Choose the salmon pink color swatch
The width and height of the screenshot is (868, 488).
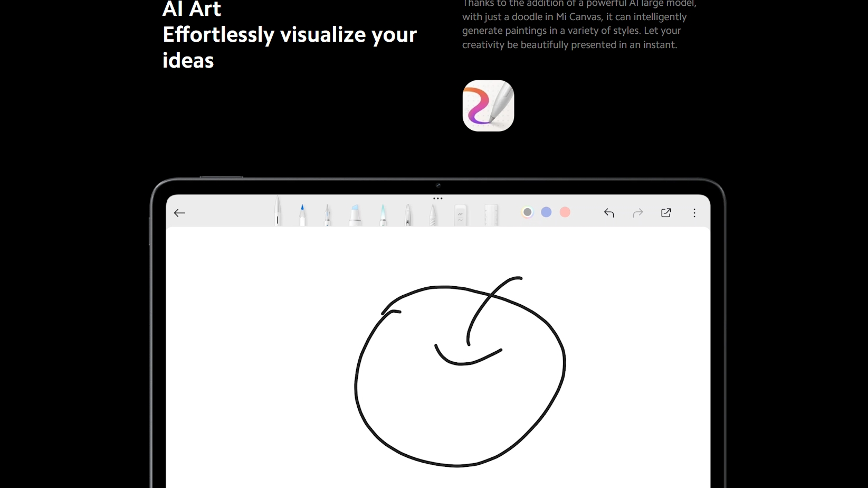(565, 212)
